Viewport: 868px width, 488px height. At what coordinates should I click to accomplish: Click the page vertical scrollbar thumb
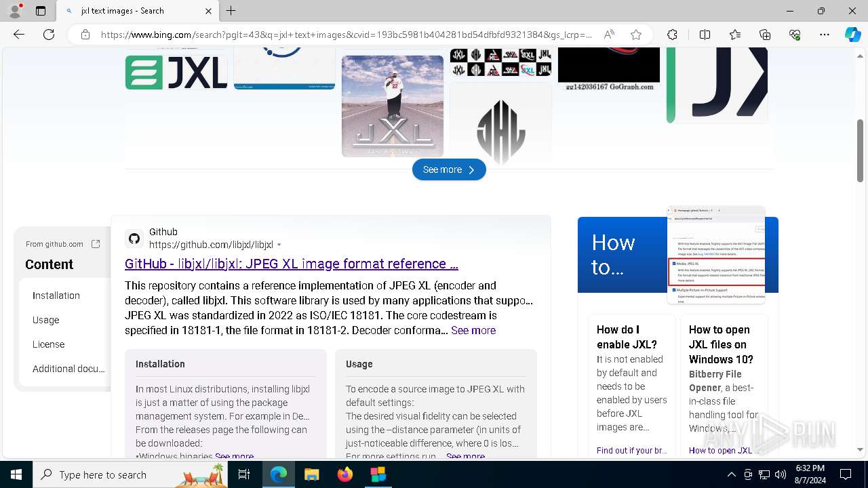tap(861, 150)
